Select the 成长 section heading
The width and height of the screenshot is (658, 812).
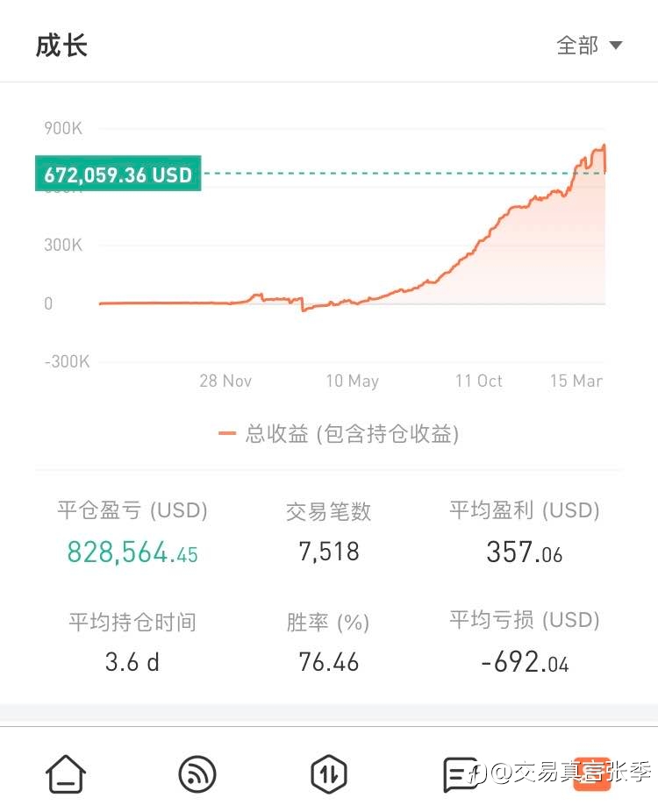pyautogui.click(x=61, y=46)
